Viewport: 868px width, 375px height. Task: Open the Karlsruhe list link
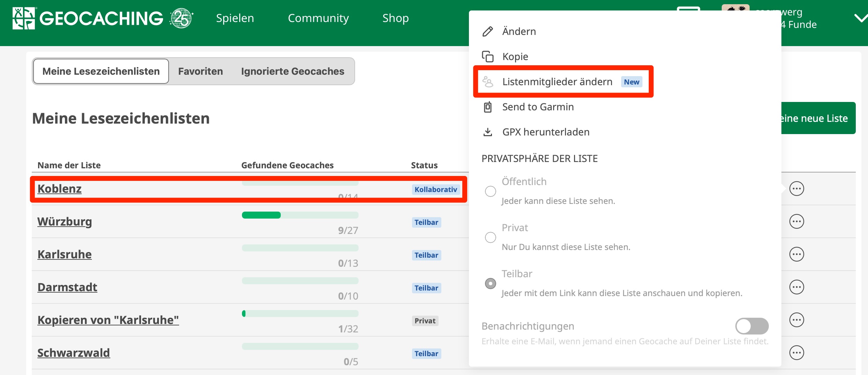click(65, 254)
